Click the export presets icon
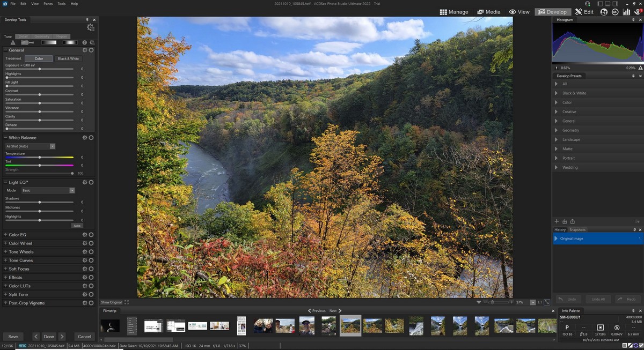This screenshot has height=350, width=644. [x=573, y=221]
